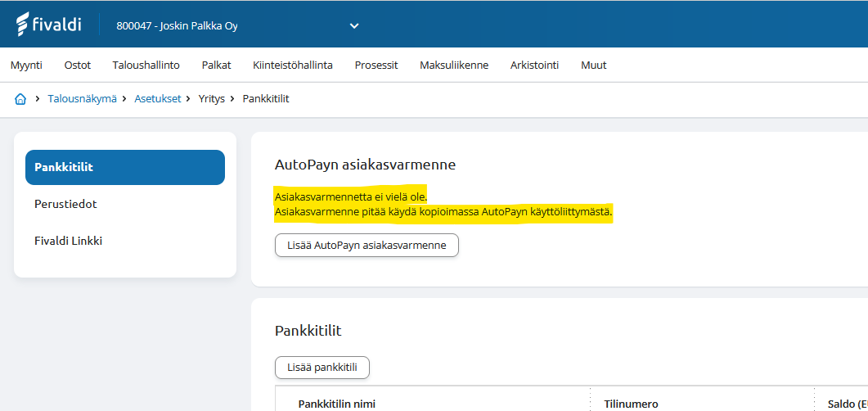Open the Maksuliikenne menu
This screenshot has height=411, width=868.
pos(454,65)
